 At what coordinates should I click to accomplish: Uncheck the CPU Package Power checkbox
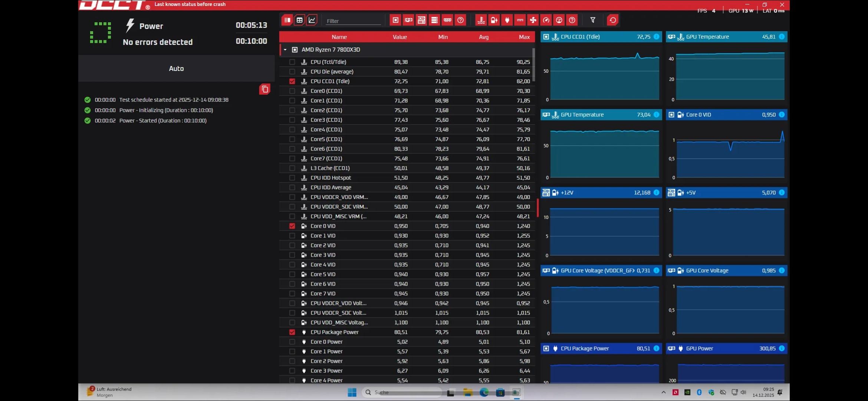coord(292,332)
